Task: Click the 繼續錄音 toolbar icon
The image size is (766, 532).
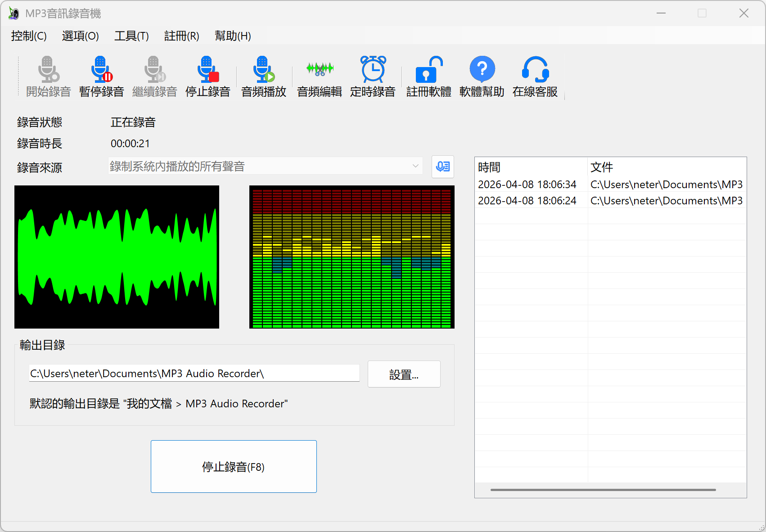Action: tap(154, 69)
